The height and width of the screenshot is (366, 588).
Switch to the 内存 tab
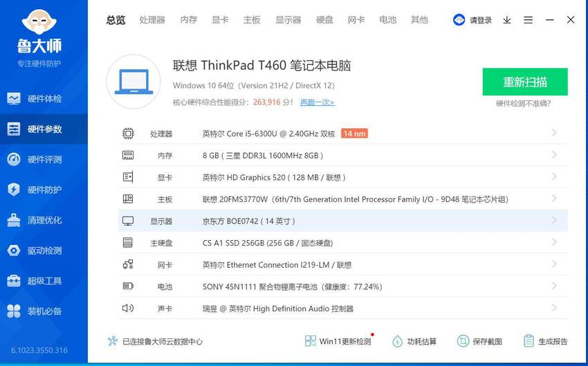click(x=189, y=20)
